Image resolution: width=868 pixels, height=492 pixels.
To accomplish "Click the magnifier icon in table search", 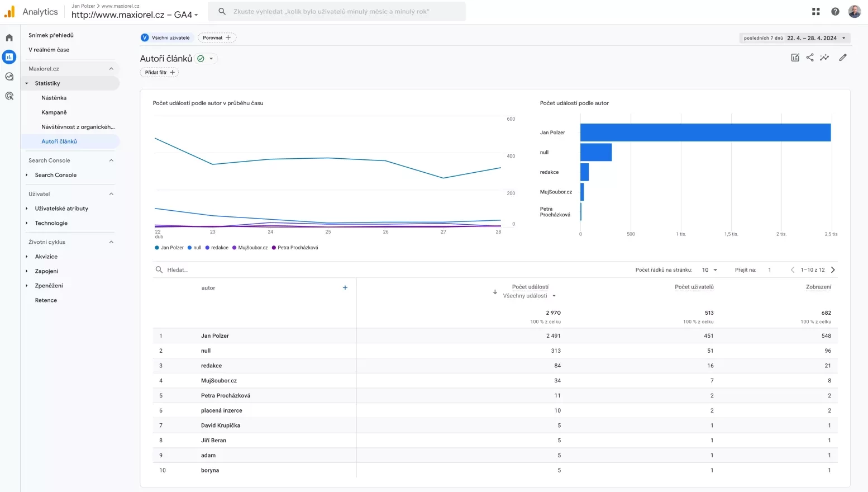I will tap(159, 270).
